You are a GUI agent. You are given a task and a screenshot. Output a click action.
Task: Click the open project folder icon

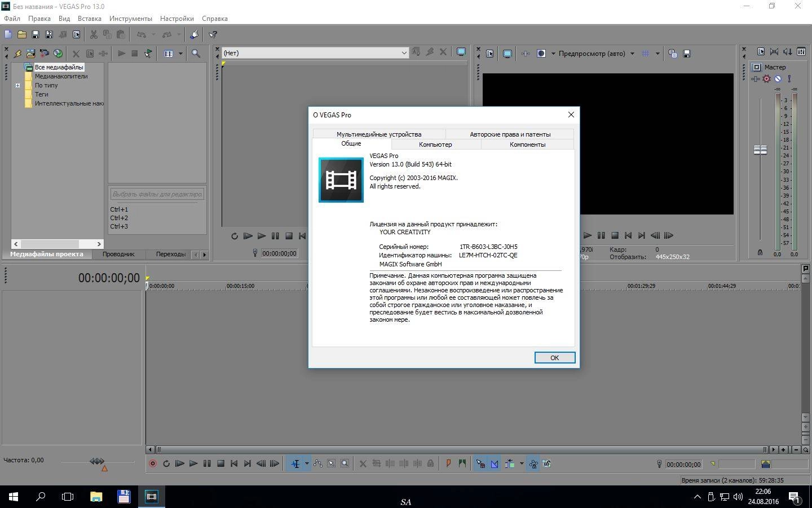tap(22, 34)
